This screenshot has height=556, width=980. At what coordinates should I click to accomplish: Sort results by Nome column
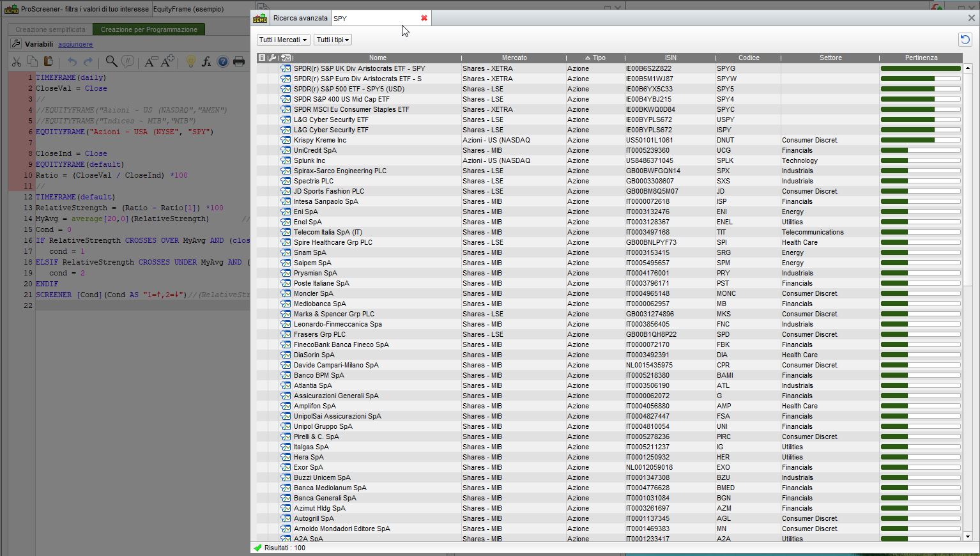[378, 58]
